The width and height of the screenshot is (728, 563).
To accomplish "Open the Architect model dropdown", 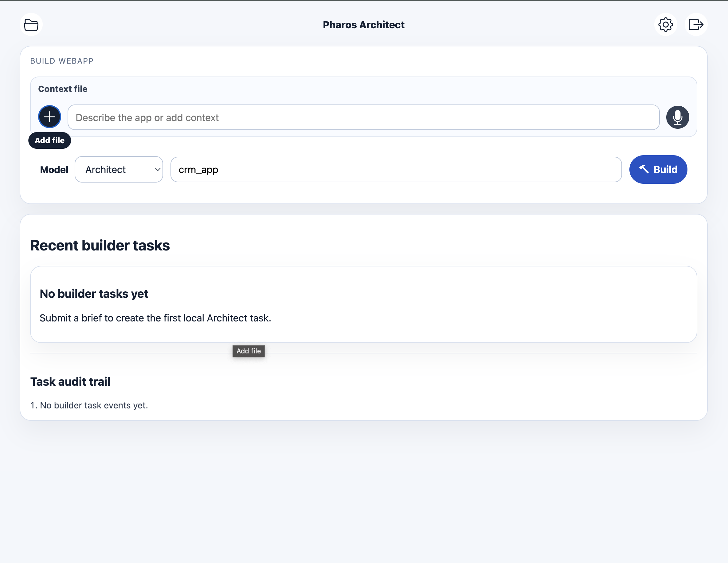I will [119, 169].
